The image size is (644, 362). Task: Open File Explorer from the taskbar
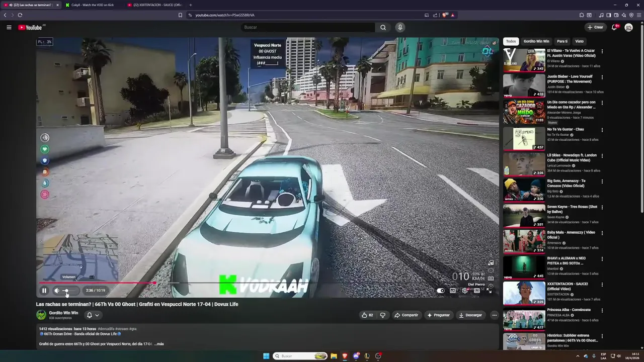pos(333,356)
